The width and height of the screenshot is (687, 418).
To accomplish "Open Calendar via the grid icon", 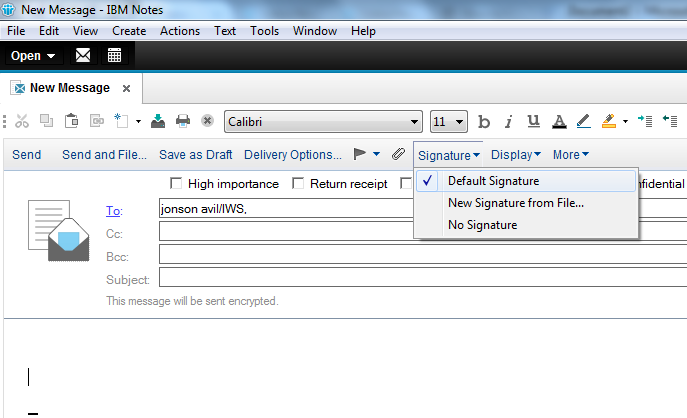I will point(114,55).
